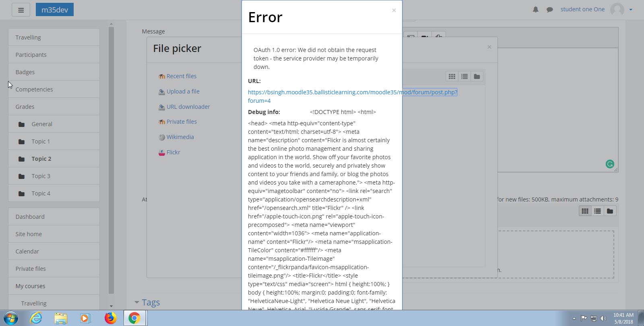The height and width of the screenshot is (326, 644).
Task: Close the File picker dialog
Action: click(489, 47)
